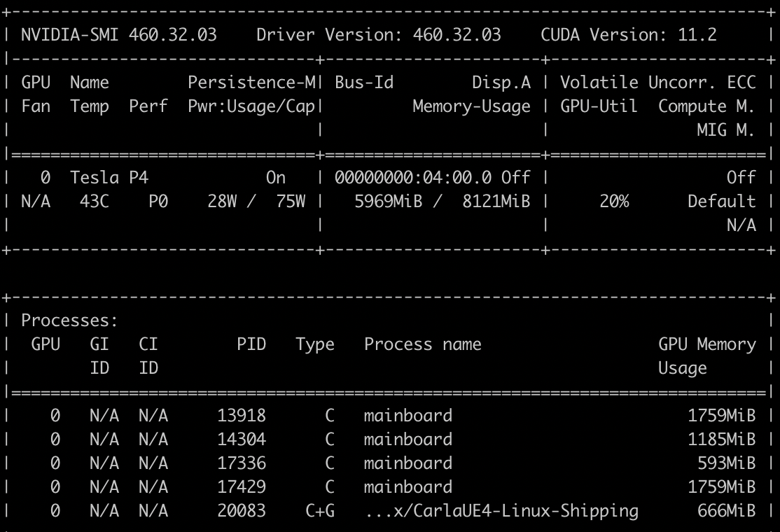Toggle the Persistence-M On value
The width and height of the screenshot is (780, 532).
pos(276,178)
